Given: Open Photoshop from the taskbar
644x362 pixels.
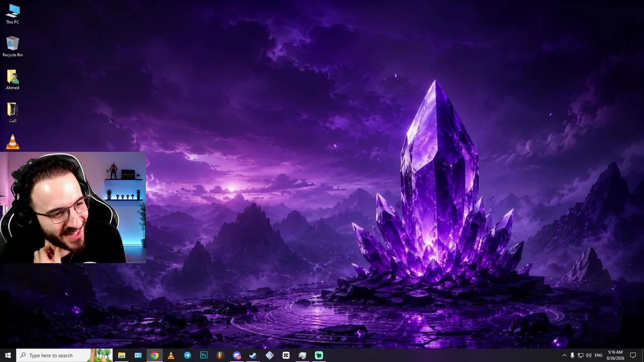Looking at the screenshot, I should tap(204, 355).
